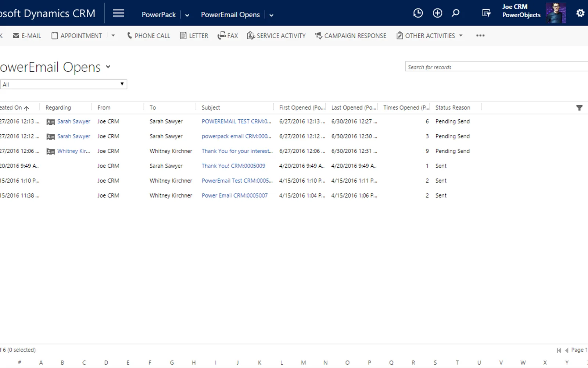The image size is (588, 368).
Task: Open the Power Email CRM:0005007 link
Action: tap(234, 195)
